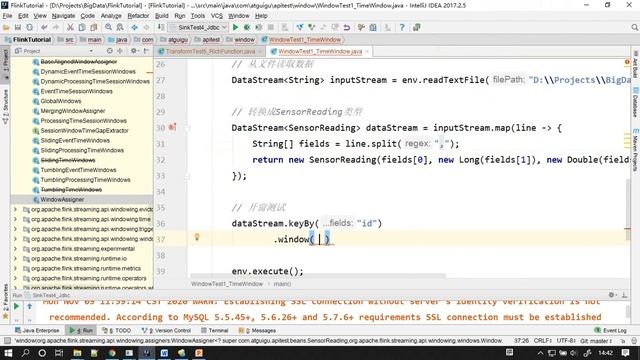Image resolution: width=640 pixels, height=360 pixels.
Task: Run with coverage icon
Action: pos(259,27)
